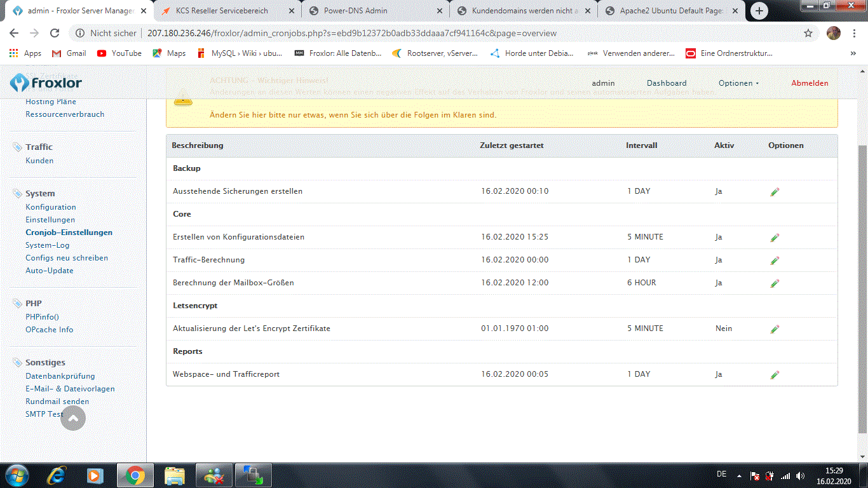Click the scroll-to-top arrow circle button
Viewport: 868px width, 488px height.
pos(73,418)
